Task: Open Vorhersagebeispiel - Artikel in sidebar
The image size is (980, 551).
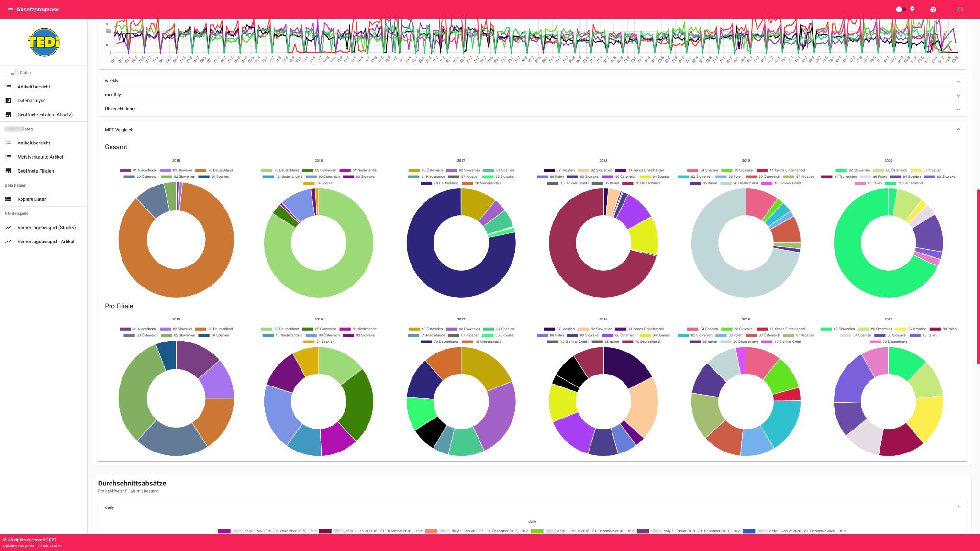Action: [45, 242]
